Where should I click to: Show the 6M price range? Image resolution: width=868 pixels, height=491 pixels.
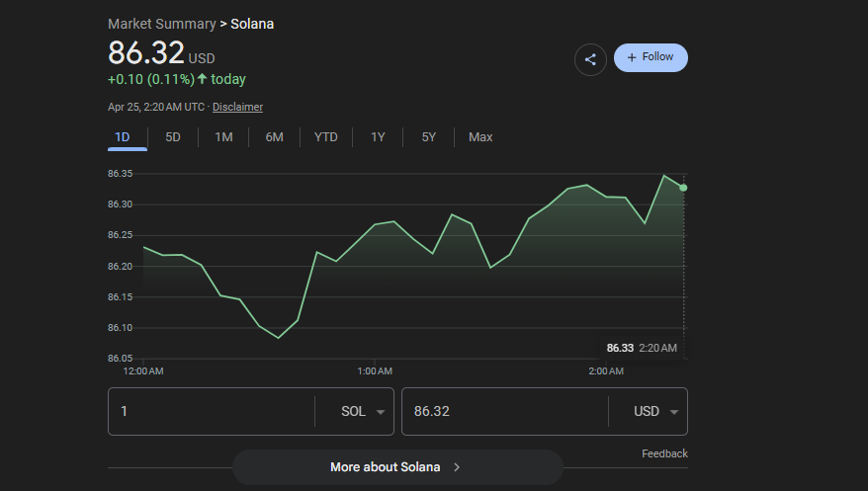pos(274,137)
